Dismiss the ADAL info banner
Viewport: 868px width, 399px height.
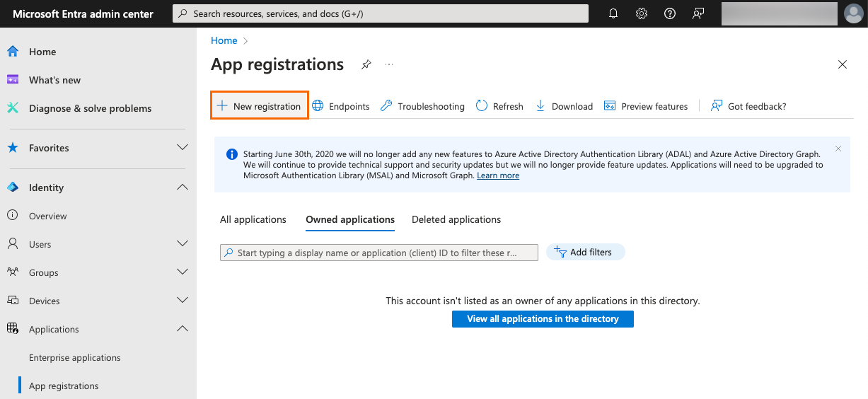(838, 149)
